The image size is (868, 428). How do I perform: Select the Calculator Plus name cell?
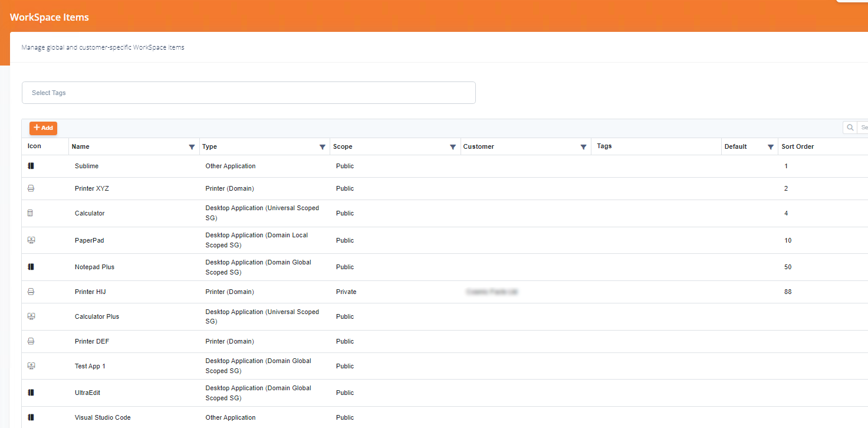pos(97,316)
